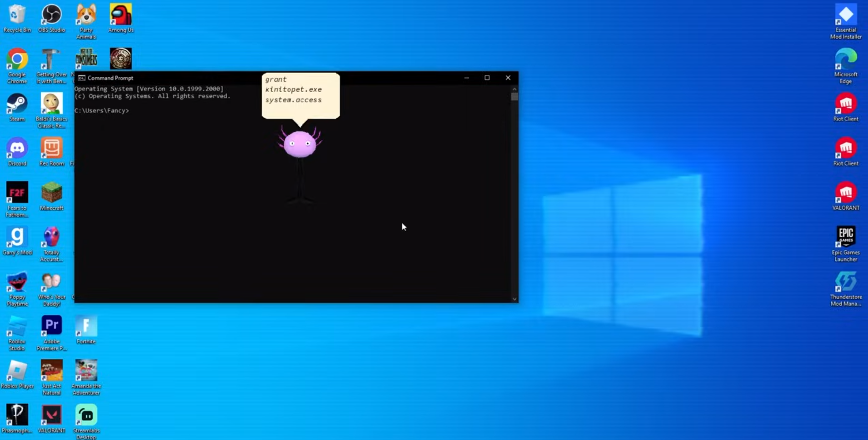
Task: Launch Essential Mod Installer icon
Action: pyautogui.click(x=846, y=21)
